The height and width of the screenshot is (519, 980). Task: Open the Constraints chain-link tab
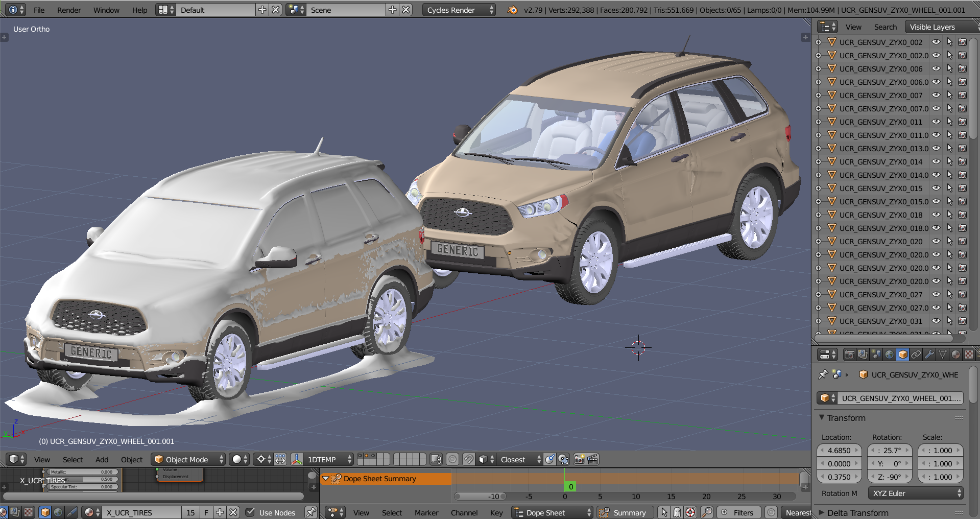pos(916,355)
